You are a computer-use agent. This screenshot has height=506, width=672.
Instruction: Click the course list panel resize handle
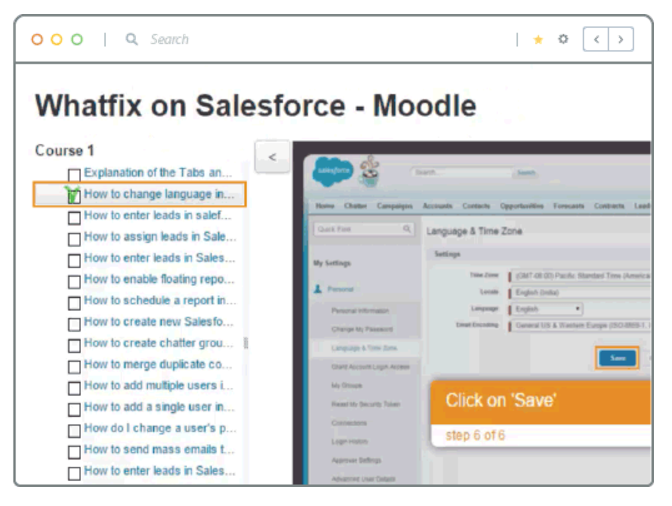246,343
